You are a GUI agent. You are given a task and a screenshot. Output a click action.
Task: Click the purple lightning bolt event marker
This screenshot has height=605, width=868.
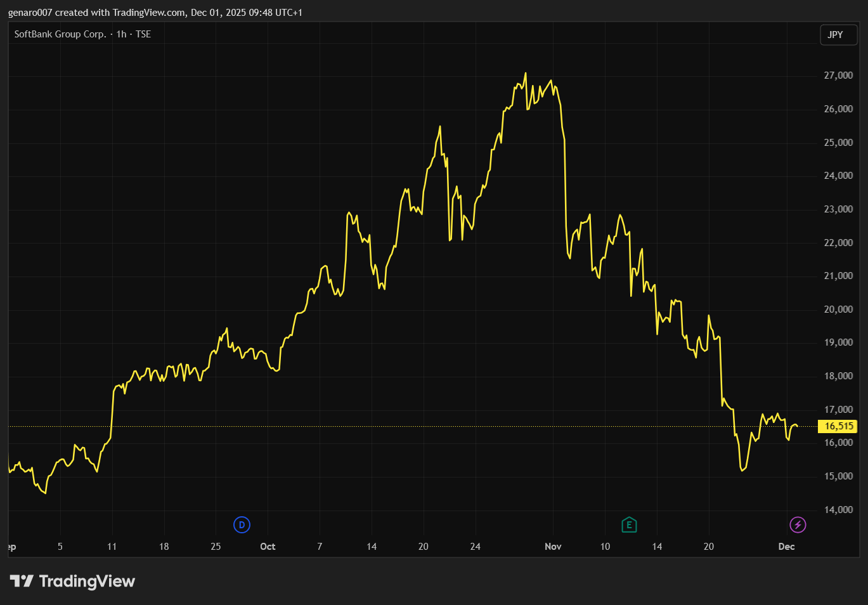pyautogui.click(x=798, y=524)
